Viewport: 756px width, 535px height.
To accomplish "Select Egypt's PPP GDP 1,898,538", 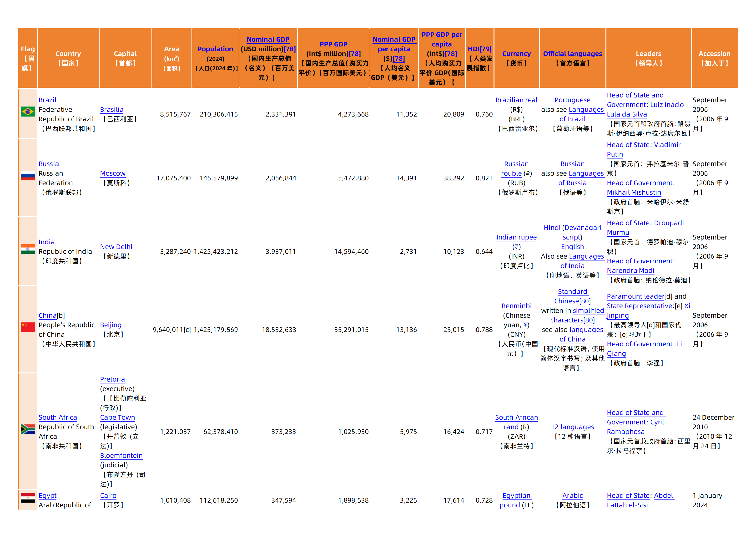I will [353, 500].
